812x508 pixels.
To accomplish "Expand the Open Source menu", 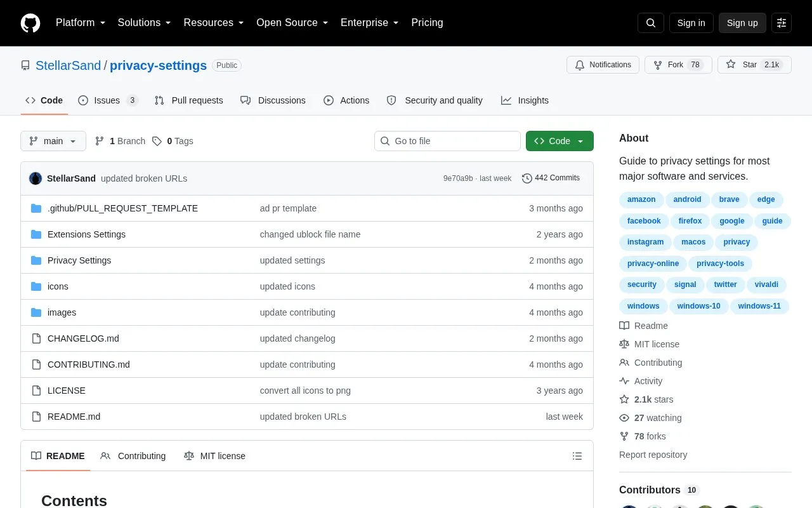I will tap(292, 23).
